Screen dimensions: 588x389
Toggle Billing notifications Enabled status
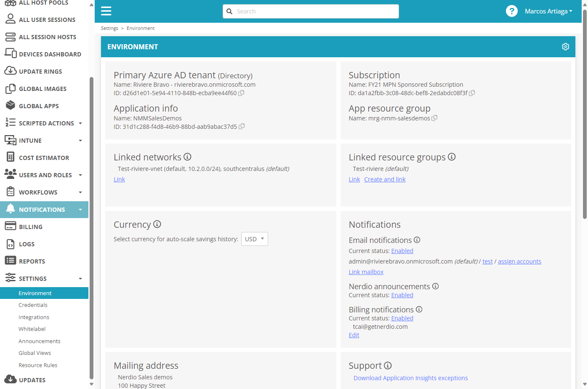point(402,318)
